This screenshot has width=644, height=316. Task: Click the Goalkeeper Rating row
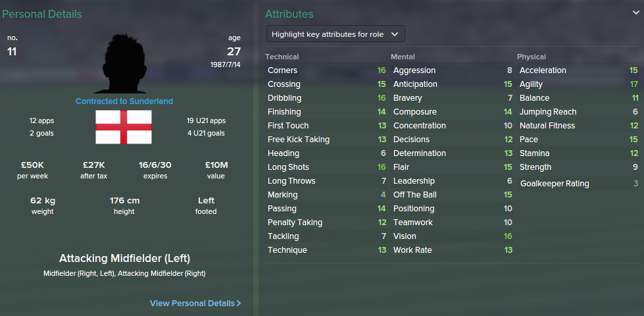point(578,184)
